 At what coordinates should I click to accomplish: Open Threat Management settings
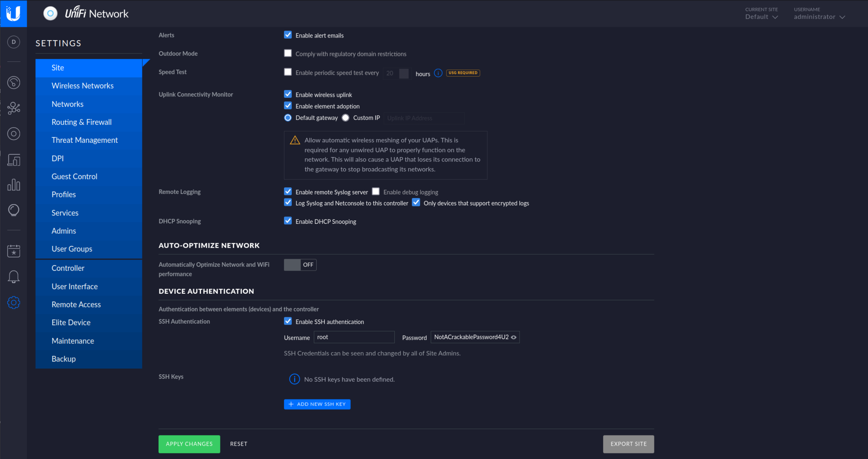pos(89,140)
